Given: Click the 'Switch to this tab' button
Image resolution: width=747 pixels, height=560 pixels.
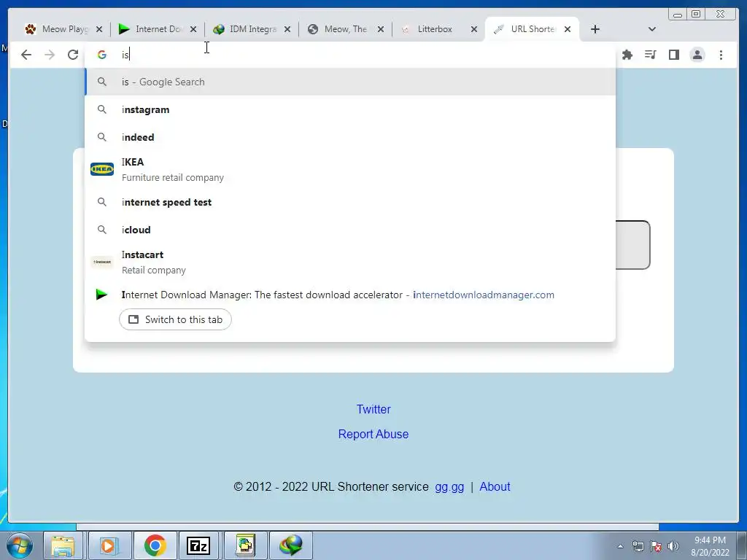Looking at the screenshot, I should 175,319.
